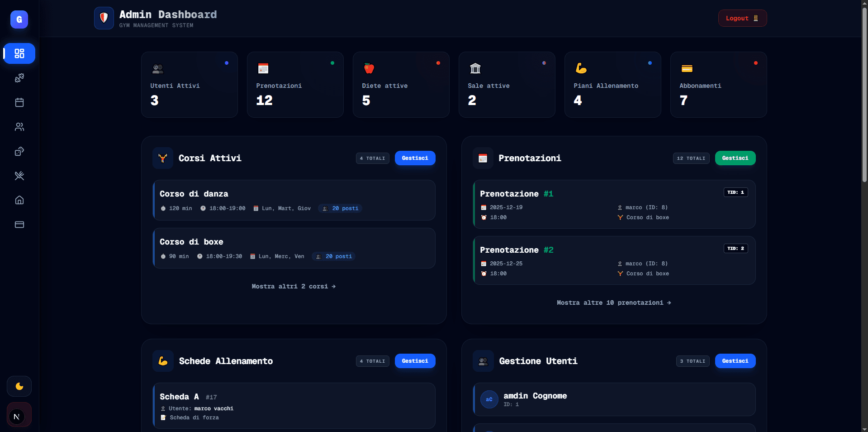
Task: Log out using the Logout button
Action: click(742, 18)
